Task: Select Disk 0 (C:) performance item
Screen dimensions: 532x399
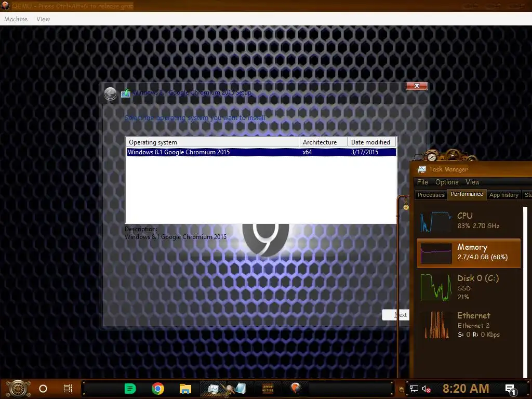Action: [468, 287]
